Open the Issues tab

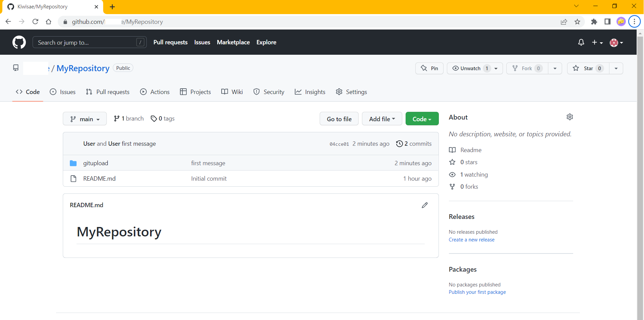point(63,92)
